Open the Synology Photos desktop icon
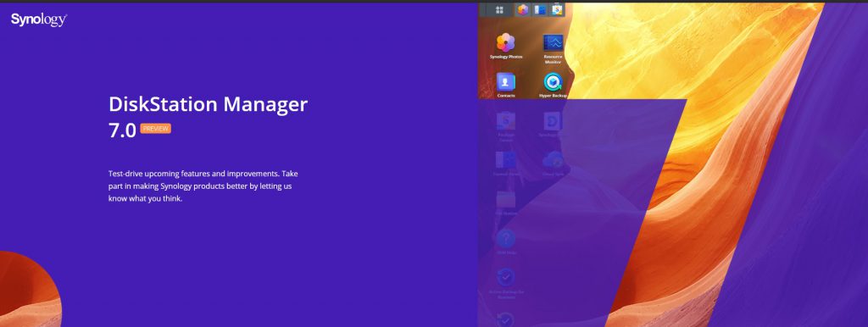 (506, 42)
